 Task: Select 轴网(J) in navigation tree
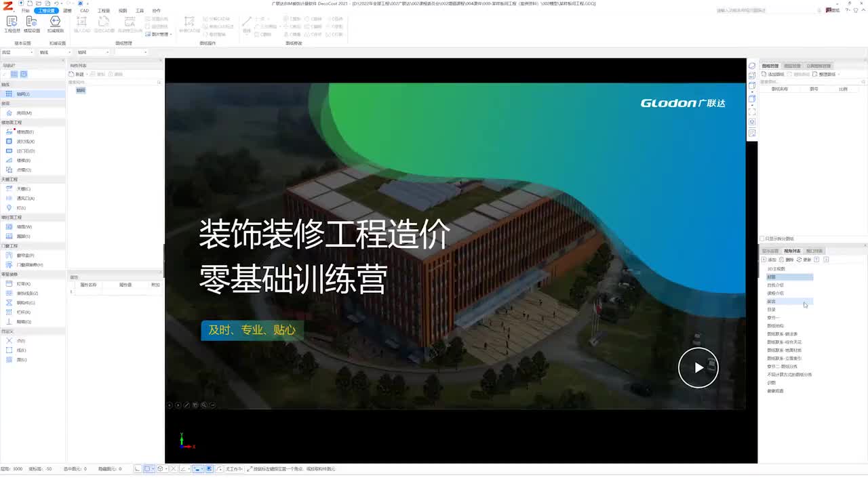pos(33,94)
